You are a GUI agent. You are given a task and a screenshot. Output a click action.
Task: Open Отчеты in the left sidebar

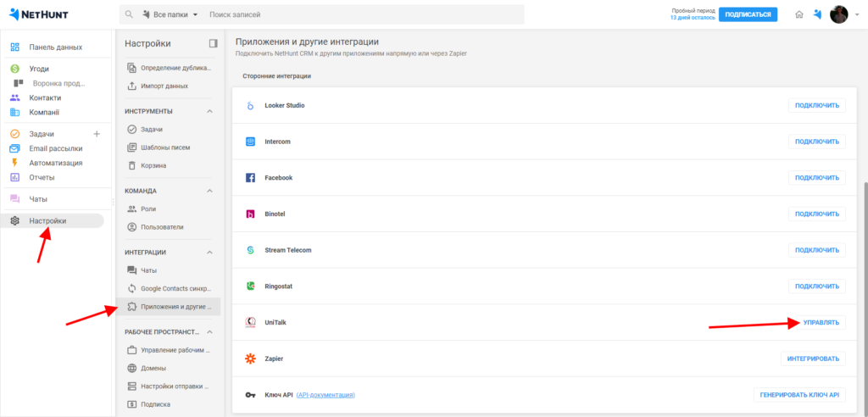coord(42,177)
